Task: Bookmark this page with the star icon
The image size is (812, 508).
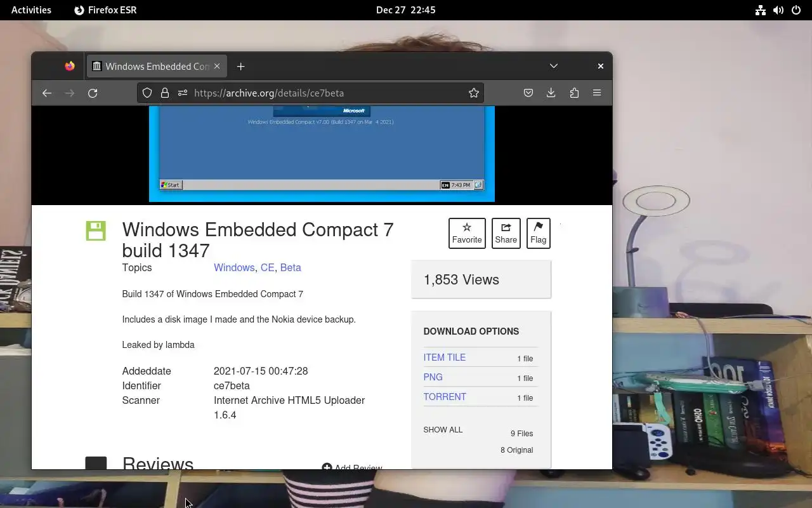Action: tap(474, 93)
